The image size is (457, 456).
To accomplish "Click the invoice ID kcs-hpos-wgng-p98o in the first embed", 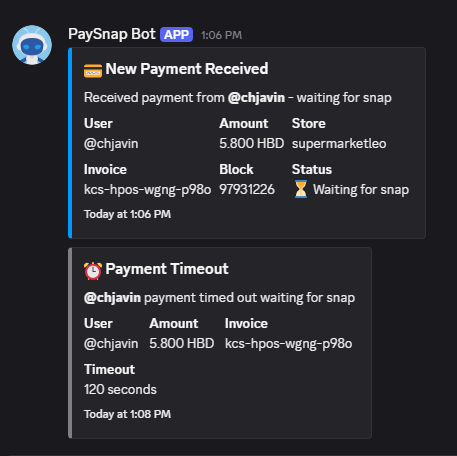I will pyautogui.click(x=148, y=189).
